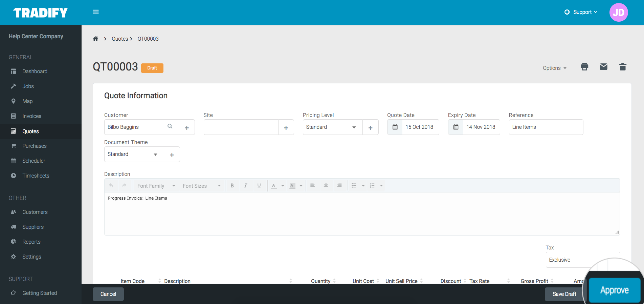Image resolution: width=644 pixels, height=304 pixels.
Task: Undo the last description edit
Action: pyautogui.click(x=111, y=185)
